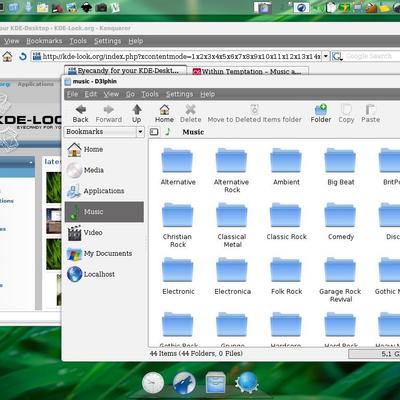
Task: Open clock icon in bottom dock
Action: [153, 382]
